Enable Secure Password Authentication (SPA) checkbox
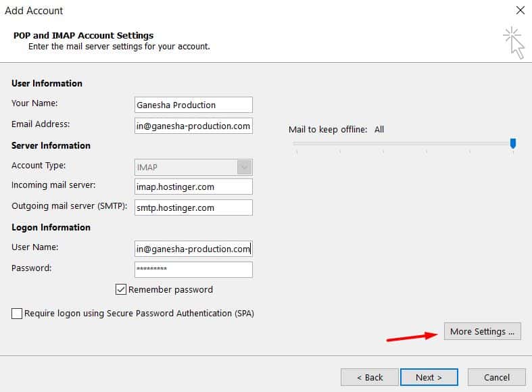This screenshot has height=392, width=532. pos(17,314)
